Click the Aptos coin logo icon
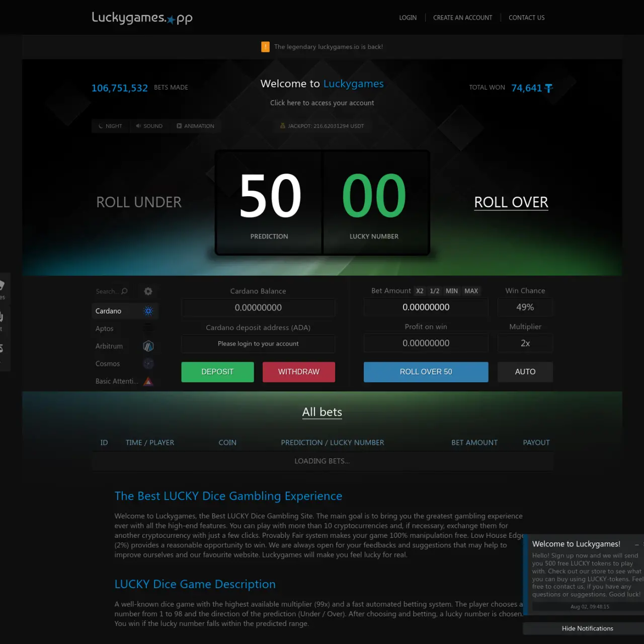This screenshot has height=644, width=644. (148, 329)
